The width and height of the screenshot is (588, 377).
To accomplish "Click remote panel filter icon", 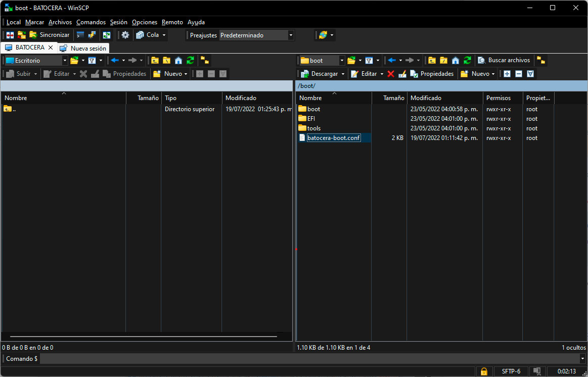I will (x=369, y=60).
